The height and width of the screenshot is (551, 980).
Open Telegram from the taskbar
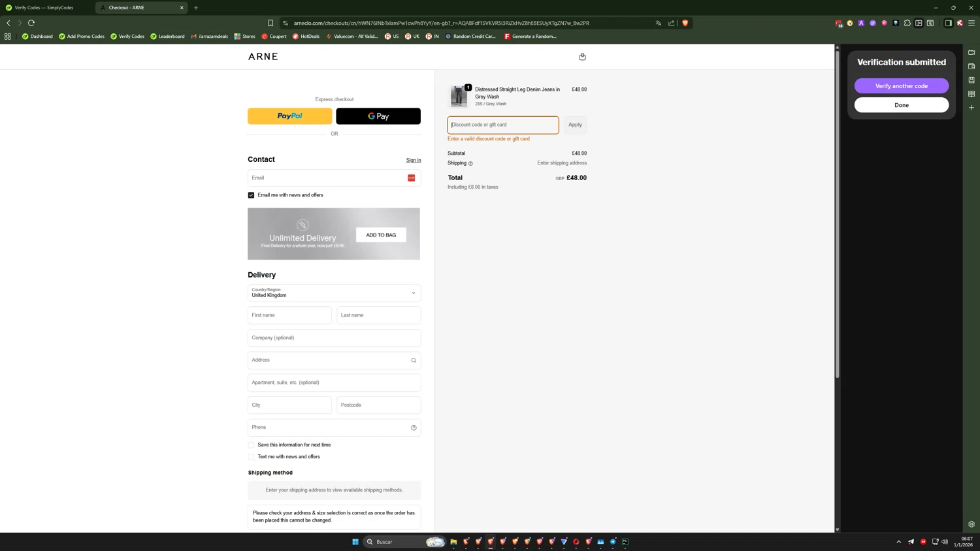pyautogui.click(x=613, y=542)
